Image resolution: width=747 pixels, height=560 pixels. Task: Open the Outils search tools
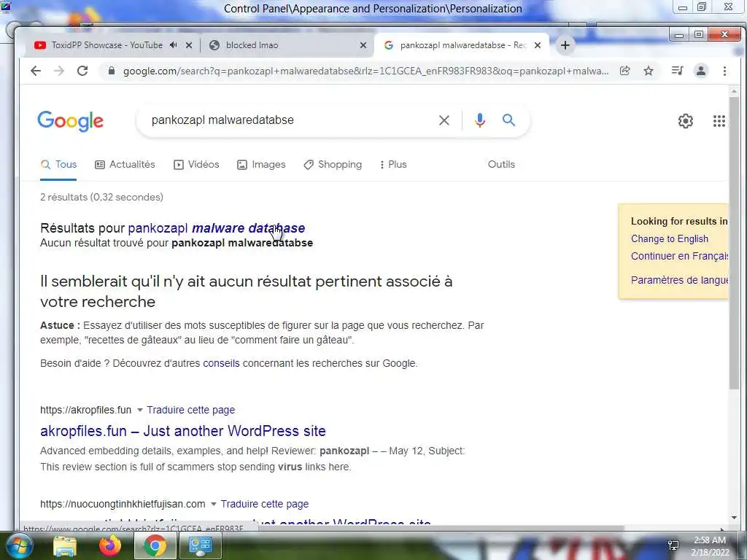point(501,164)
